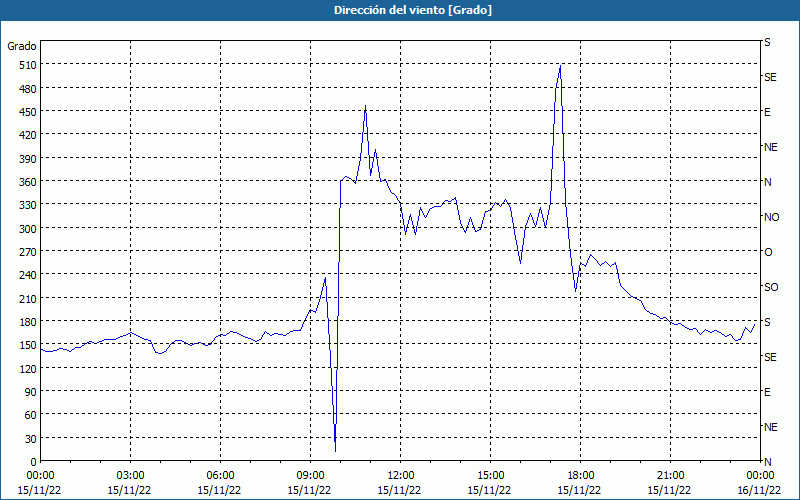The image size is (800, 500).
Task: Click the blue line's lowest dip before 10:00
Action: 335,451
